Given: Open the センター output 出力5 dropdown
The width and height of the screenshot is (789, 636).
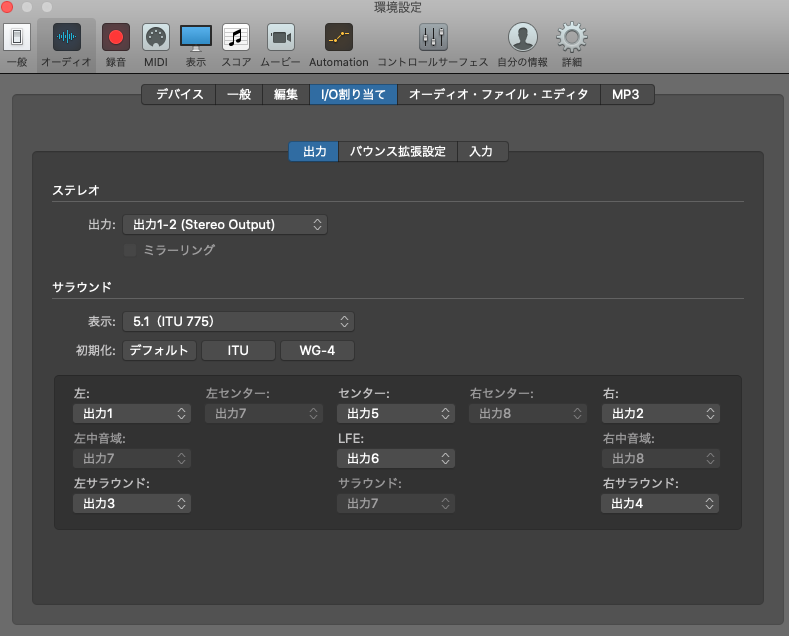Looking at the screenshot, I should [395, 413].
